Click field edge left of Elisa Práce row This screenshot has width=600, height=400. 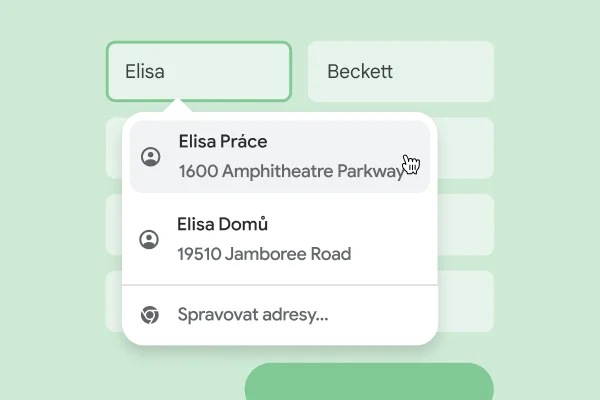pos(113,148)
